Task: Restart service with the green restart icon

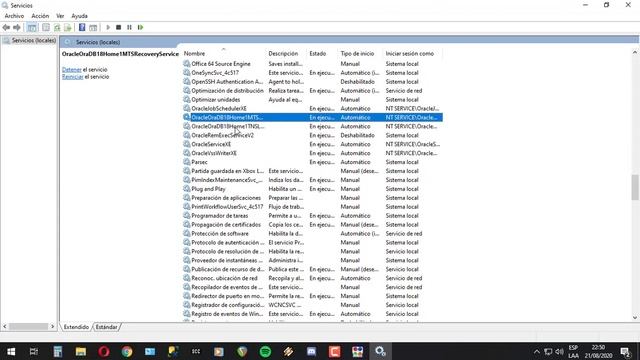Action: [140, 27]
